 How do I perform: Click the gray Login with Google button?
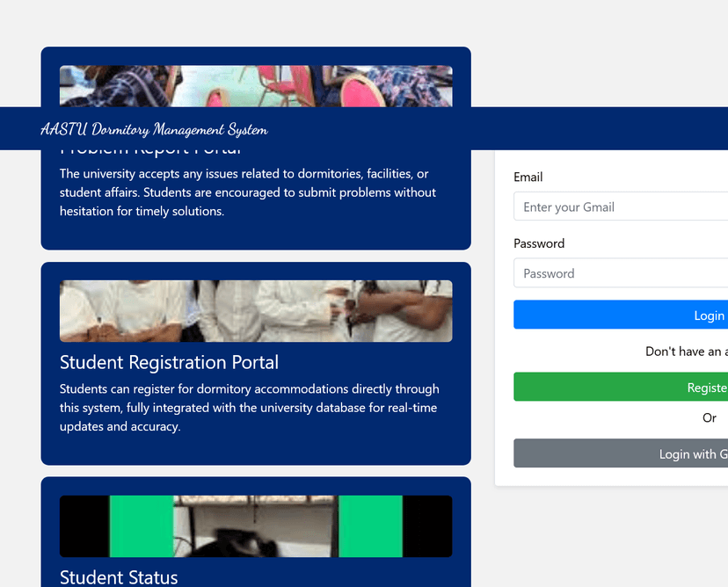[x=621, y=453]
